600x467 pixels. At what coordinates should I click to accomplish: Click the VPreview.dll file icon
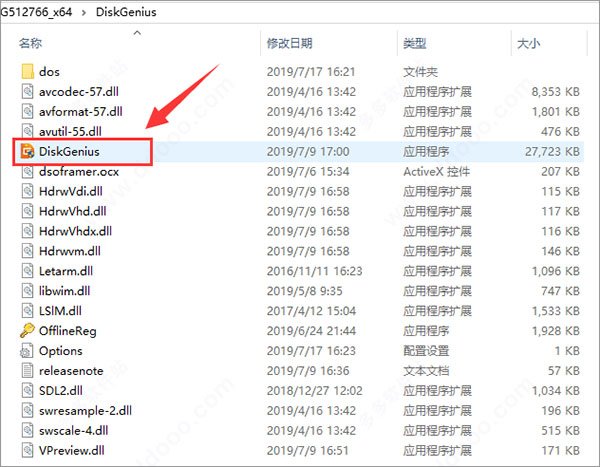28,450
